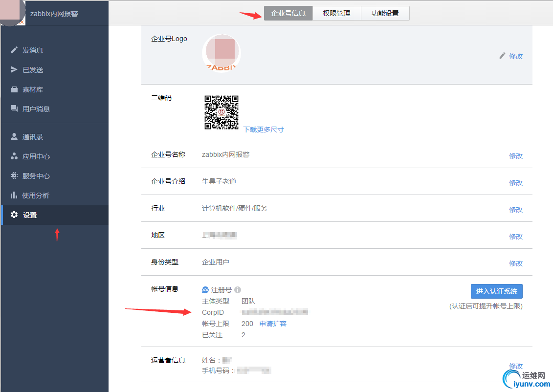Click the text 企业用户
The image size is (553, 392).
(x=216, y=262)
